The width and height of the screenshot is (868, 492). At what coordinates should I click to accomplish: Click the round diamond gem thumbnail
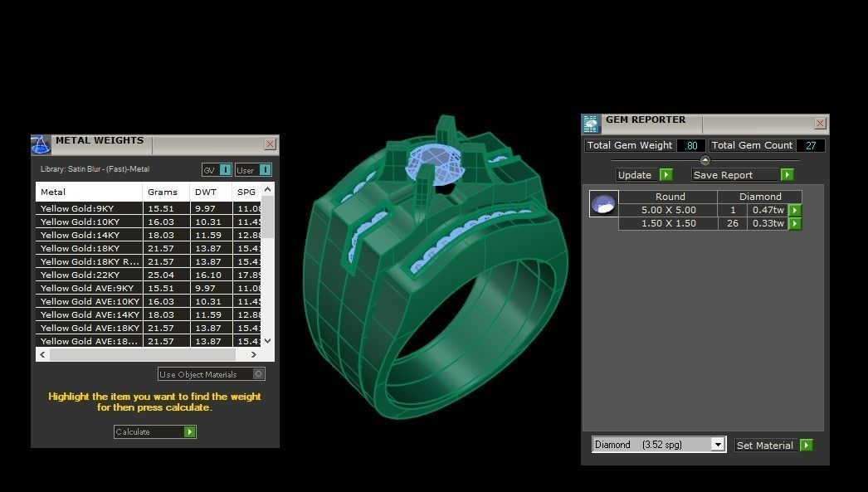[x=603, y=203]
